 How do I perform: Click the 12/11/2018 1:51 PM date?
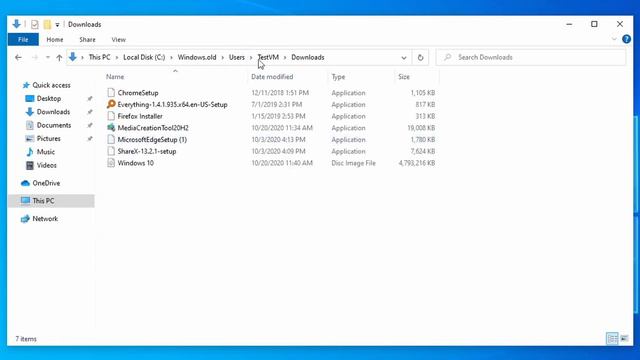coord(280,93)
